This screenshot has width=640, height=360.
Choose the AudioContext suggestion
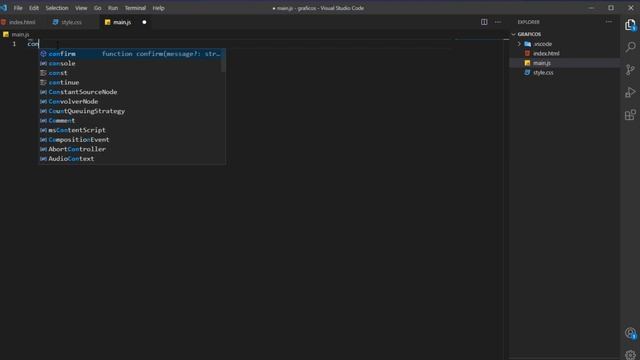point(131,158)
